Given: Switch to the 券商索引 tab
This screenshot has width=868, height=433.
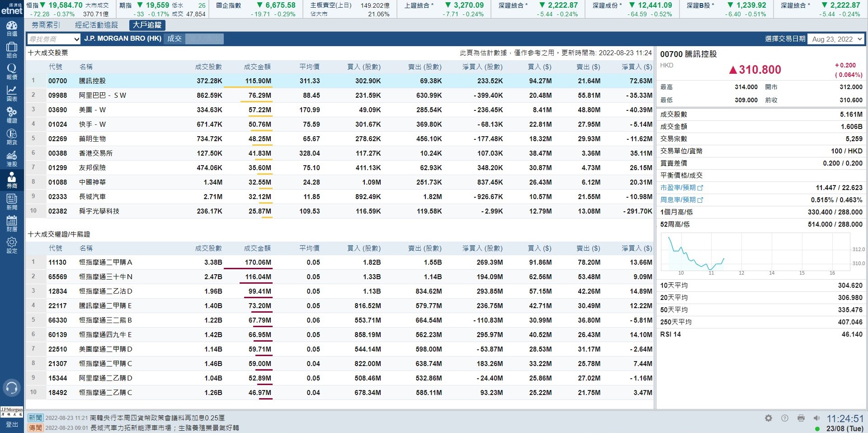Looking at the screenshot, I should [46, 25].
